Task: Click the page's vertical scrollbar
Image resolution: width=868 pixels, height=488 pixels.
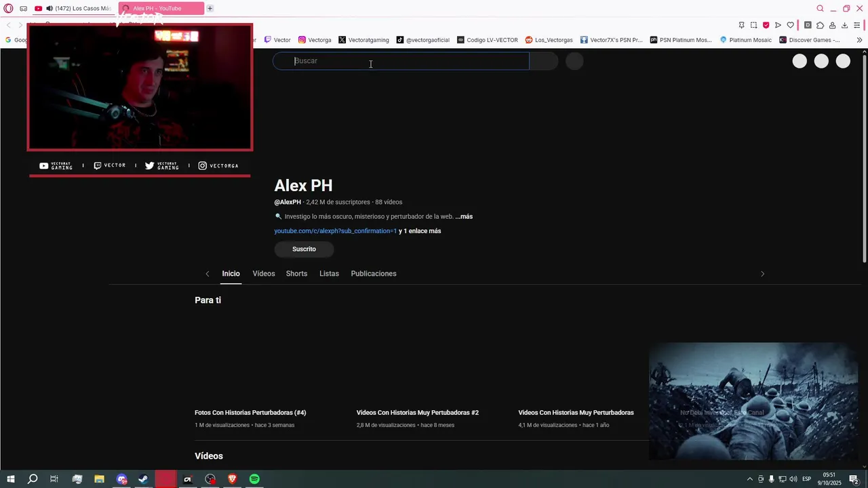Action: tap(864, 157)
